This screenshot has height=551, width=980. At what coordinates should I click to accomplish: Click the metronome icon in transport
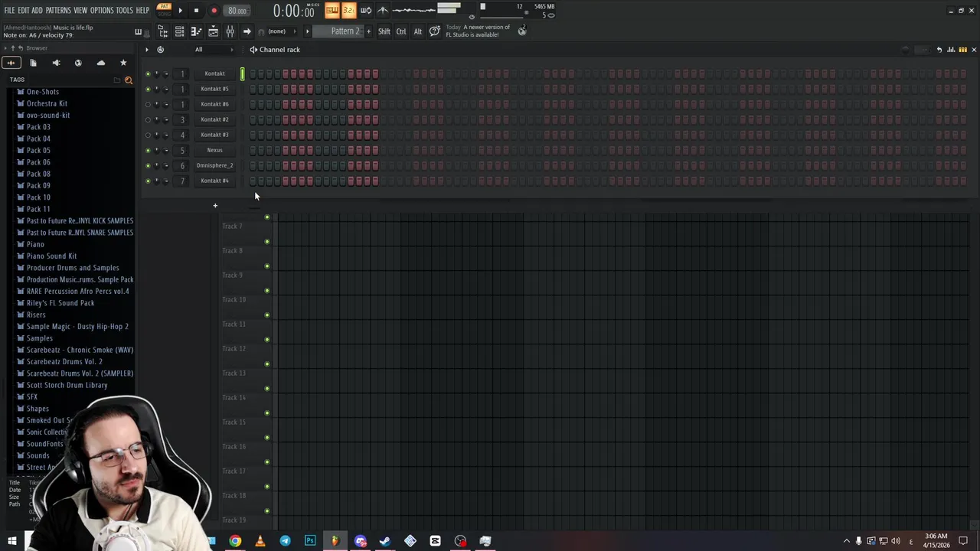click(383, 10)
